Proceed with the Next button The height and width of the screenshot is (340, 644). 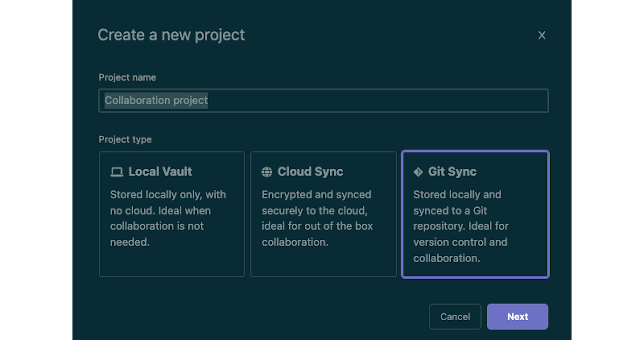point(517,317)
